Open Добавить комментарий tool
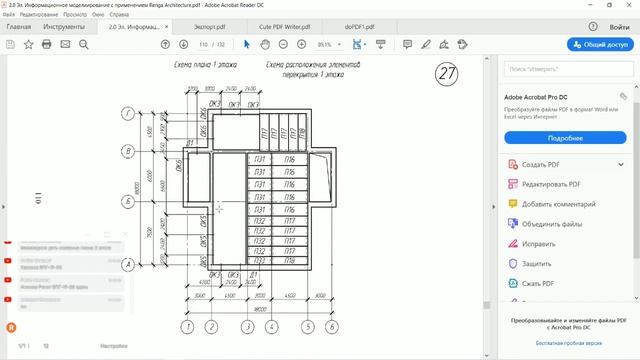Image resolution: width=640 pixels, height=360 pixels. coord(552,204)
